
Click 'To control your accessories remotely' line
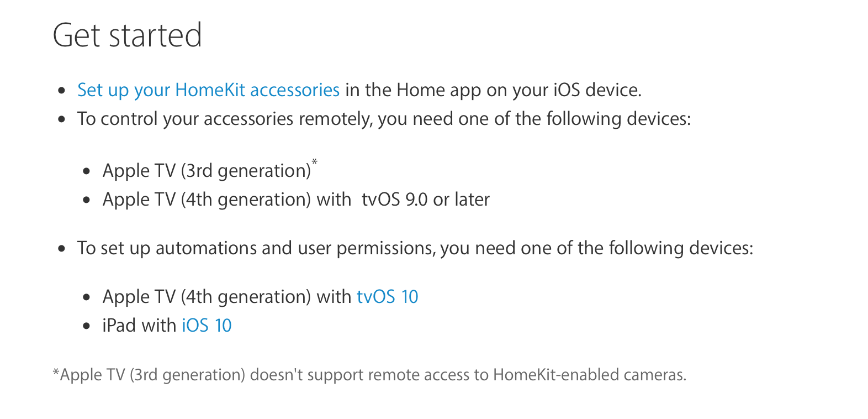click(x=384, y=119)
